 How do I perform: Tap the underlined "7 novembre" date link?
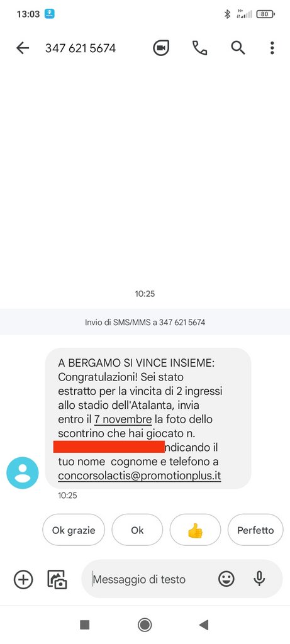click(123, 419)
